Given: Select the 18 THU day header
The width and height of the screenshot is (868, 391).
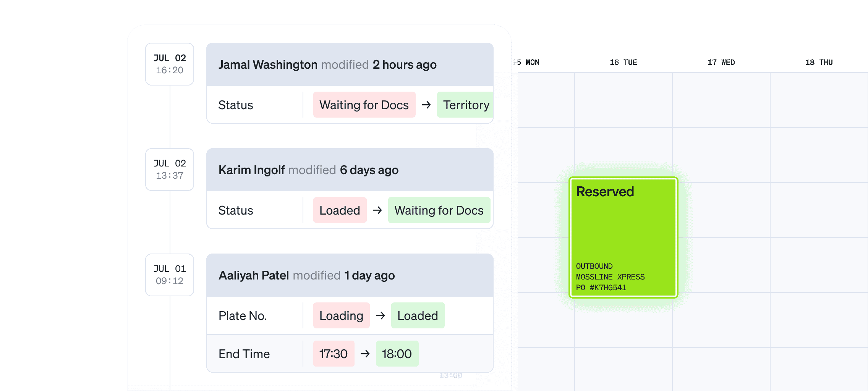Looking at the screenshot, I should pos(819,62).
